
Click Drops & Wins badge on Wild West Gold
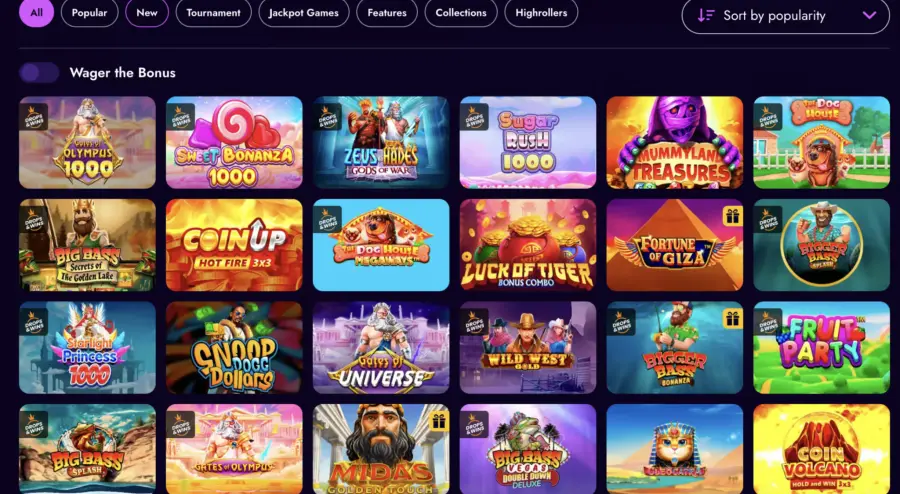pyautogui.click(x=474, y=322)
